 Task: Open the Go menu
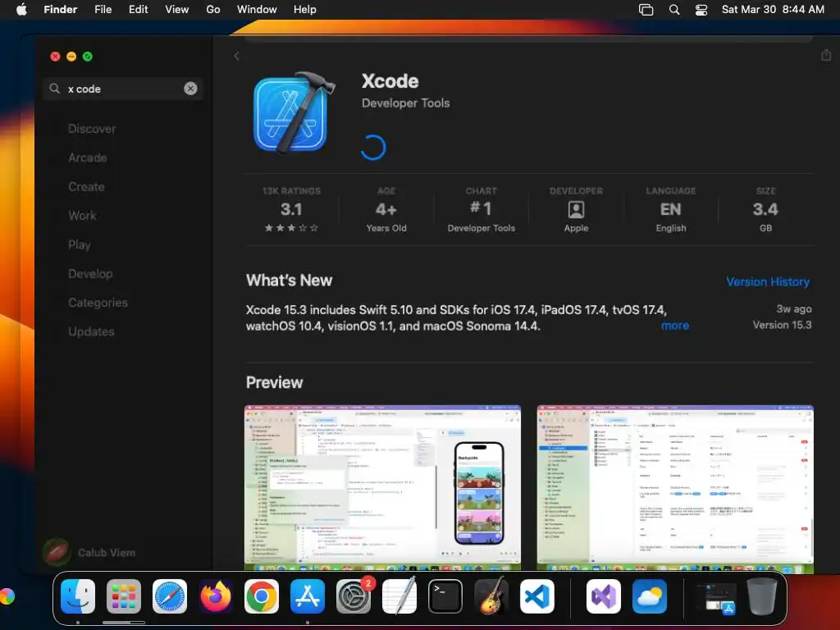point(213,9)
